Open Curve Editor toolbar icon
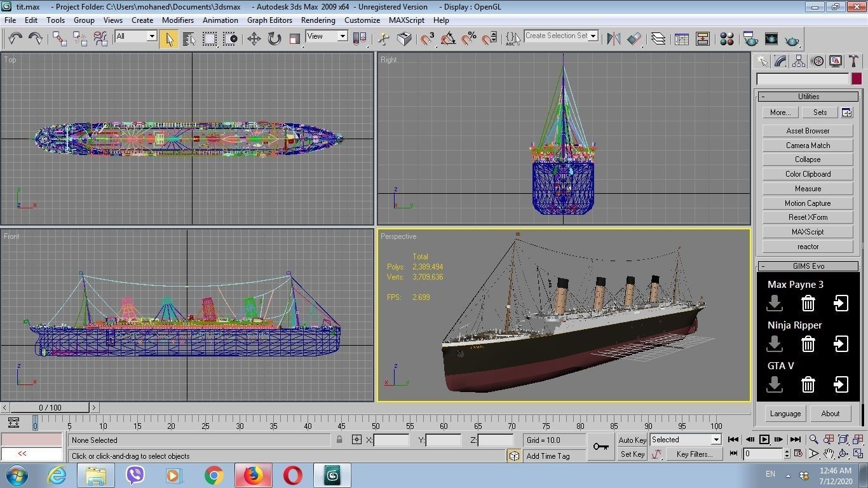This screenshot has height=488, width=868. coord(682,39)
